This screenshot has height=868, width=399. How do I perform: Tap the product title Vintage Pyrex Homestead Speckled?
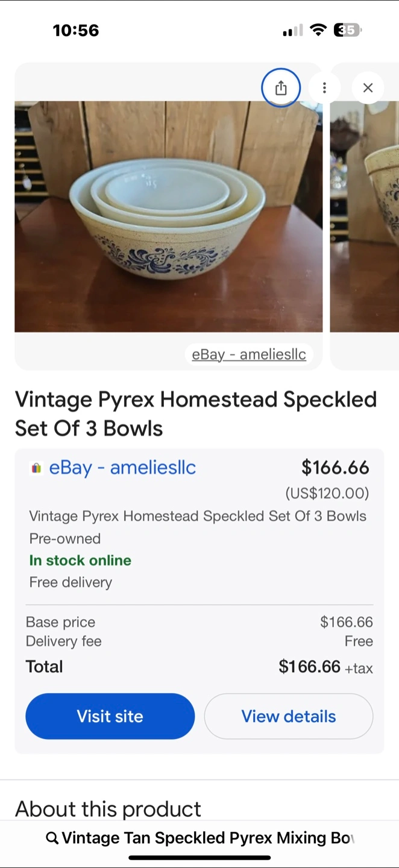coord(195,414)
